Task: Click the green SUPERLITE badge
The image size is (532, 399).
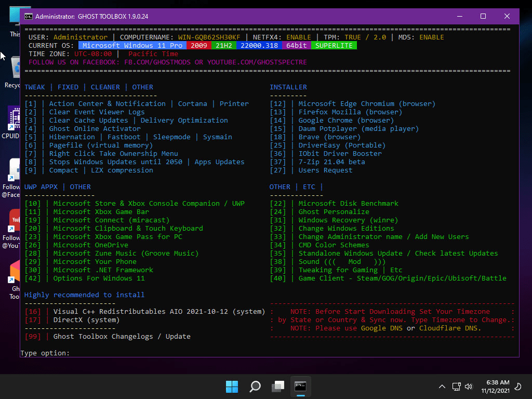Action: 334,46
